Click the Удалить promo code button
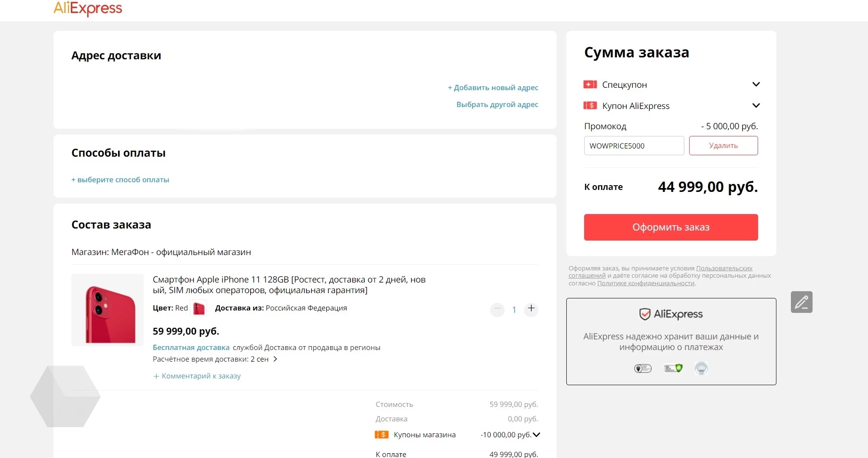The image size is (868, 458). 723,146
